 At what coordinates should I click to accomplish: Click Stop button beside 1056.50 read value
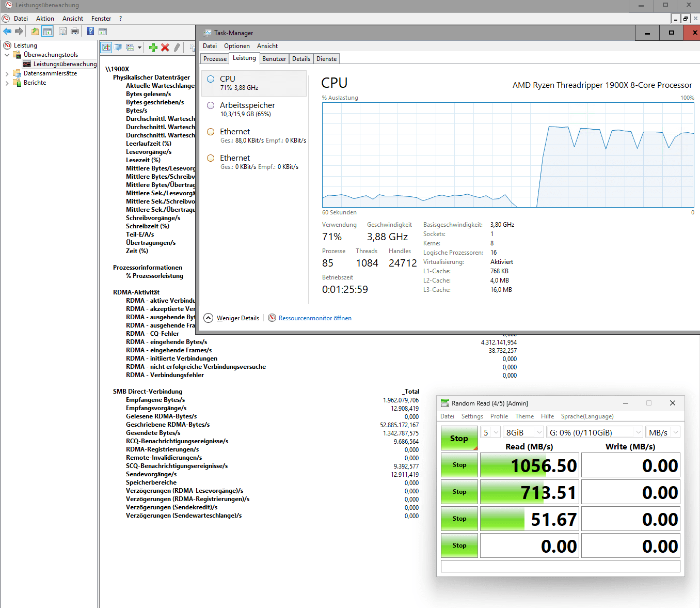point(459,465)
